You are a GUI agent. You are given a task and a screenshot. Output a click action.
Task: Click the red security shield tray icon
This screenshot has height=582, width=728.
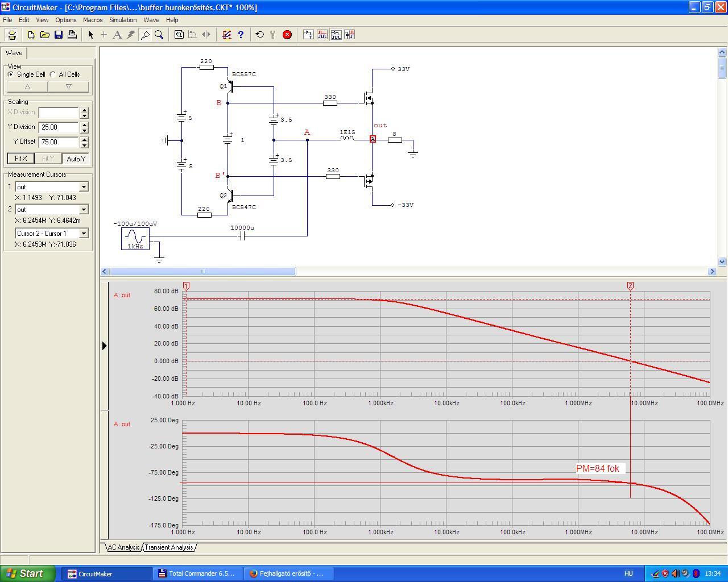click(x=665, y=573)
